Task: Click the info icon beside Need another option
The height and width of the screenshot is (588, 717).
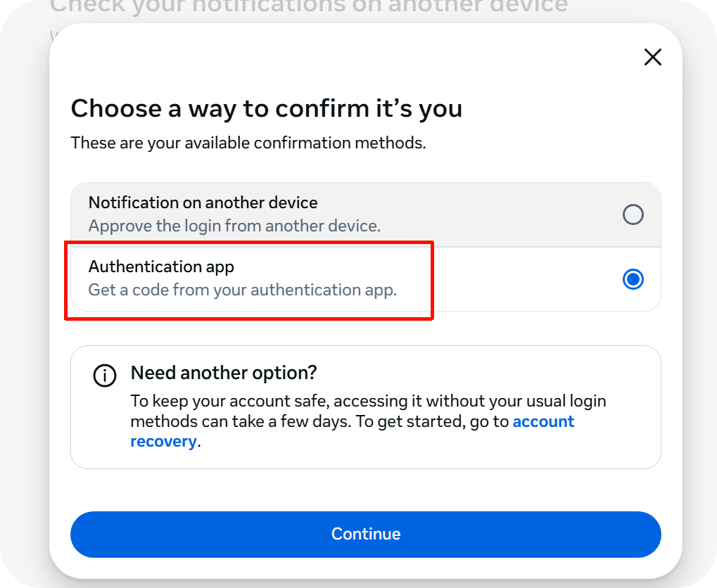Action: pos(105,376)
